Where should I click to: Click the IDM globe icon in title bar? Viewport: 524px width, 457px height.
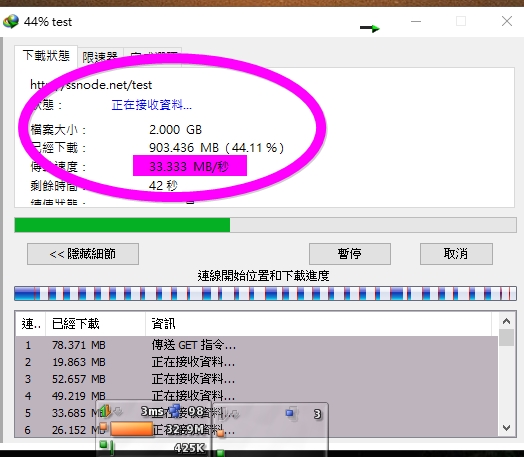pos(11,22)
